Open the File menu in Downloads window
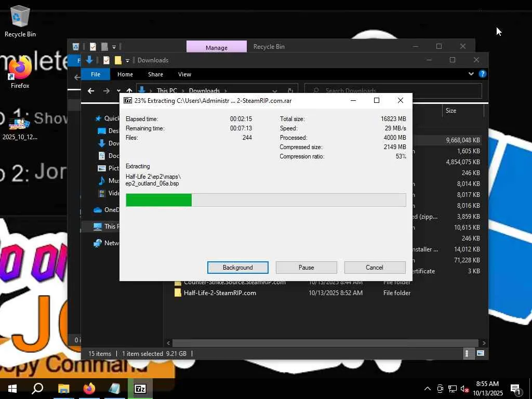The image size is (532, 399). tap(96, 74)
